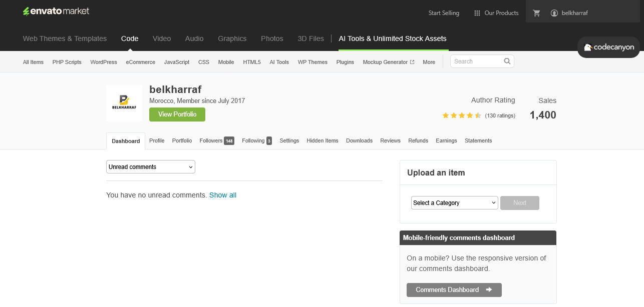Image resolution: width=644 pixels, height=307 pixels.
Task: Switch to the Followers tab
Action: pos(211,140)
